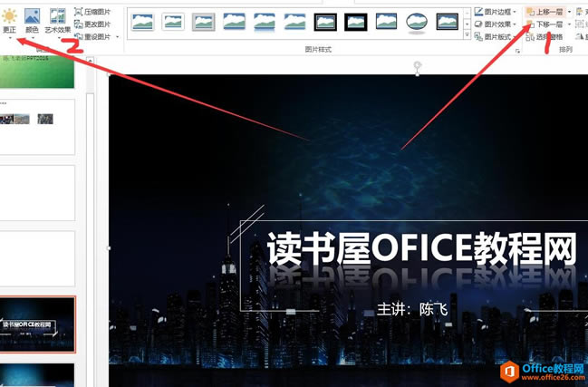
Task: Click the 读书屋OFICE教程网 title text
Action: (x=421, y=248)
